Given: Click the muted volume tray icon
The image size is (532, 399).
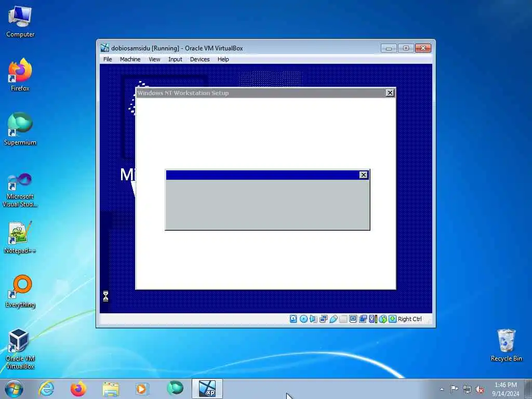Looking at the screenshot, I should click(480, 390).
